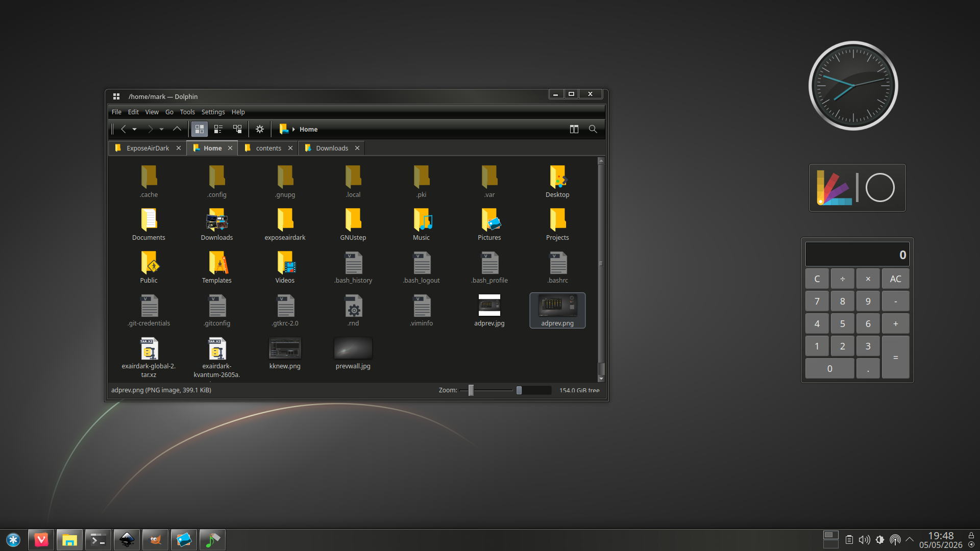The height and width of the screenshot is (551, 980).
Task: Select the .rnd file icon
Action: coord(353,306)
